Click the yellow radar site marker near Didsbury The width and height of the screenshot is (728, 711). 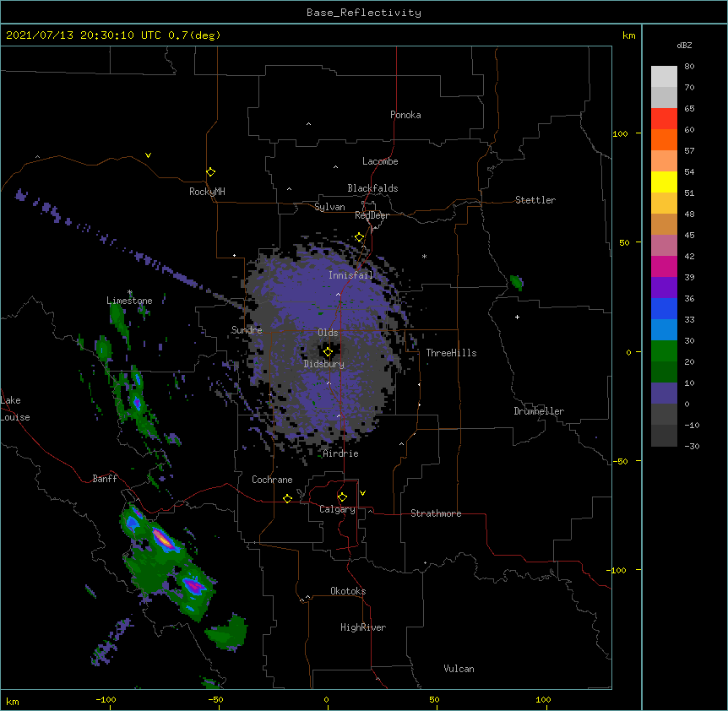pos(328,352)
